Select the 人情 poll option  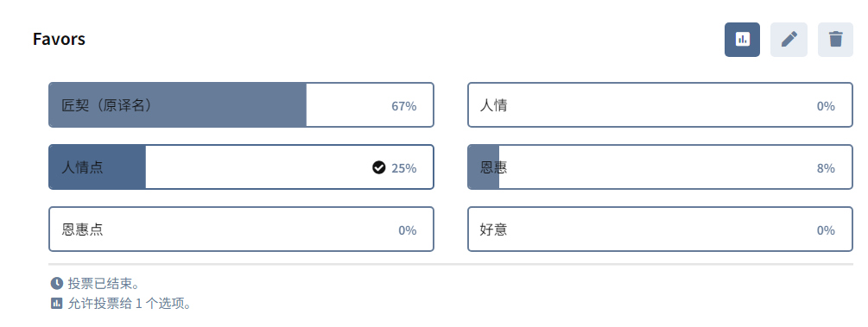(x=660, y=105)
